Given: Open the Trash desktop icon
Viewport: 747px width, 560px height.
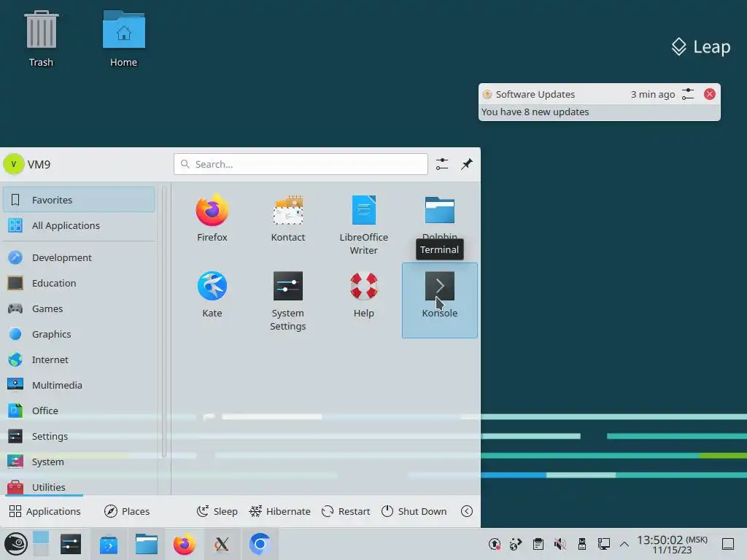Looking at the screenshot, I should pyautogui.click(x=41, y=39).
